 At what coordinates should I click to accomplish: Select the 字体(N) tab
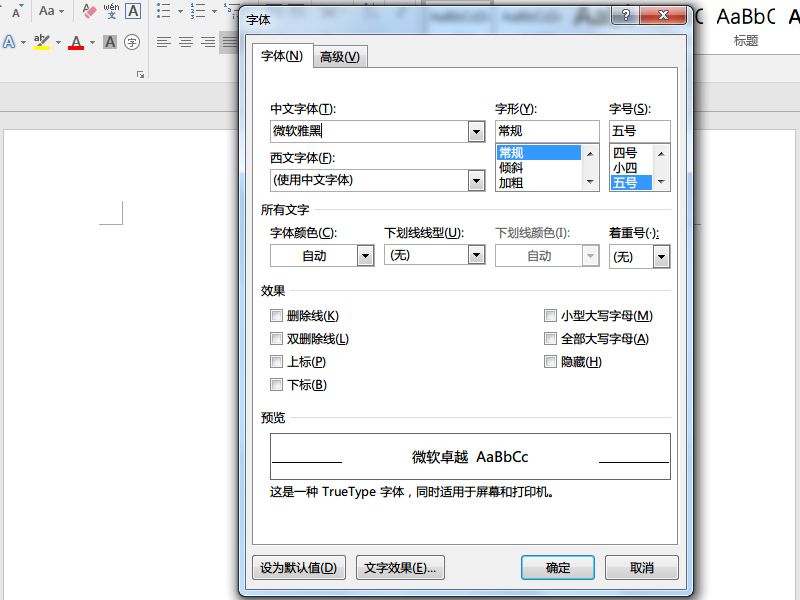(282, 56)
